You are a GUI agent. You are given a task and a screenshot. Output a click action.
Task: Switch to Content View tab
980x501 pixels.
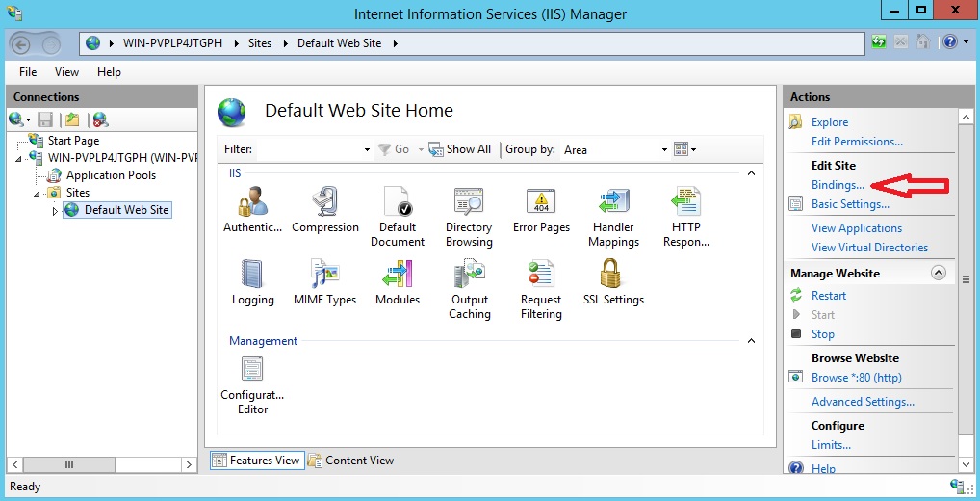pos(351,461)
